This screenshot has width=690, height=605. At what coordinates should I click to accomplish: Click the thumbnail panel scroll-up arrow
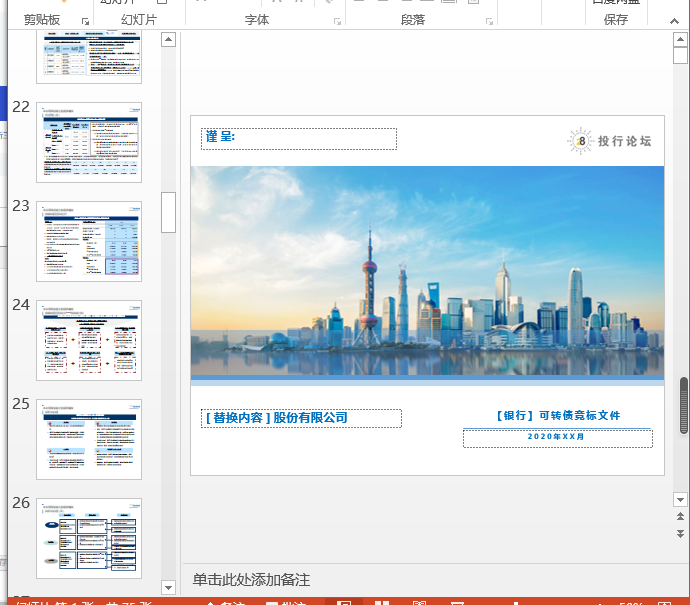[x=168, y=39]
